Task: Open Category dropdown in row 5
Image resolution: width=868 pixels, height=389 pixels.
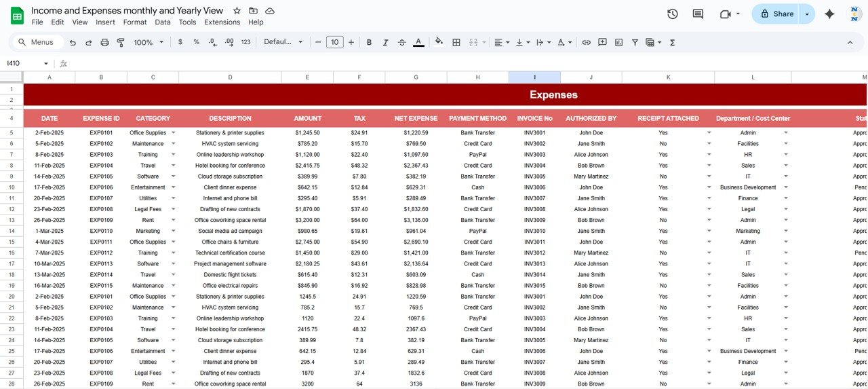Action: 173,133
